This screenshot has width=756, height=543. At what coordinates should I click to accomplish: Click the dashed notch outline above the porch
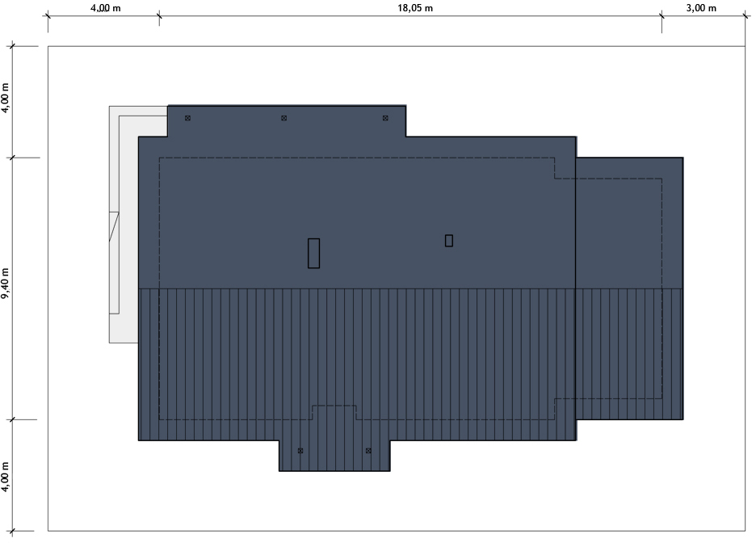click(x=334, y=406)
